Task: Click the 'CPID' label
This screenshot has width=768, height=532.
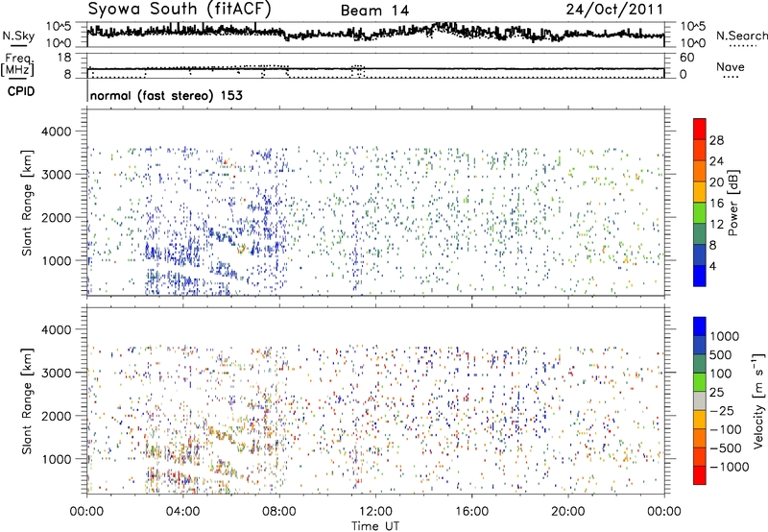Action: [21, 91]
